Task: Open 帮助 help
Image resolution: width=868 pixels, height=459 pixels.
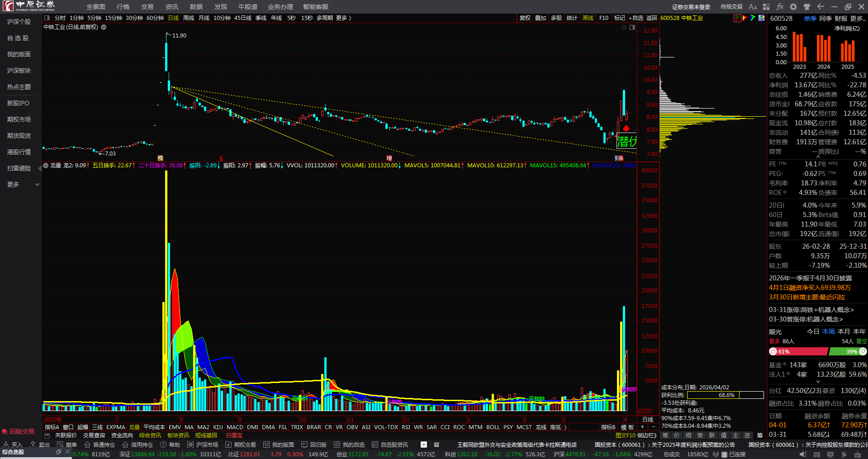Action: coord(170,445)
